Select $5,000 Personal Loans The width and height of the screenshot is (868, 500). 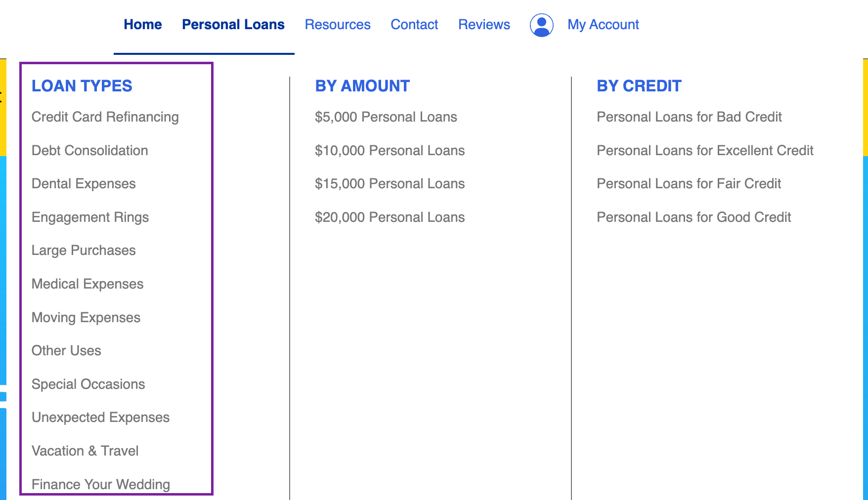point(386,117)
